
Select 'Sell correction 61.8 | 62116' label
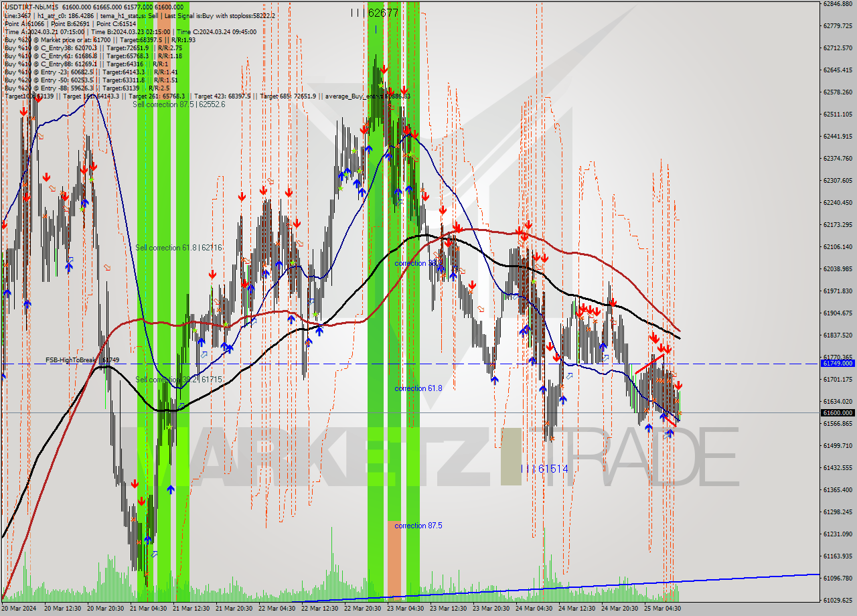(x=178, y=248)
